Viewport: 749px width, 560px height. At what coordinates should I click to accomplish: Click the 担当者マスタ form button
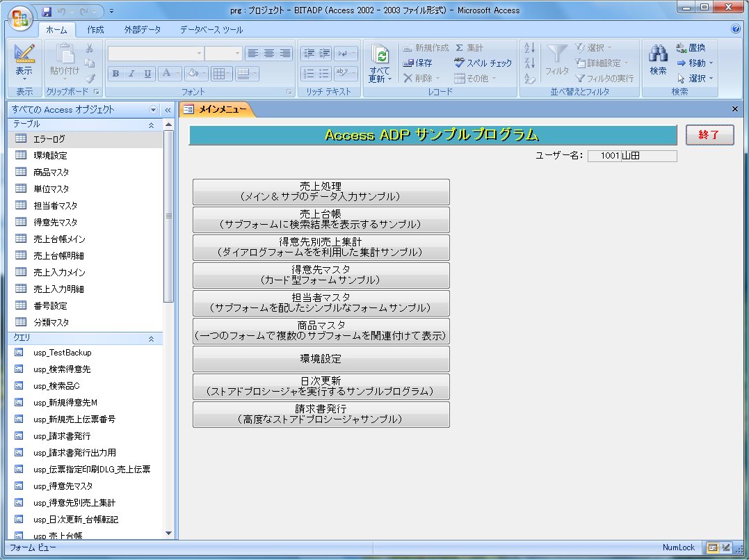coord(321,303)
